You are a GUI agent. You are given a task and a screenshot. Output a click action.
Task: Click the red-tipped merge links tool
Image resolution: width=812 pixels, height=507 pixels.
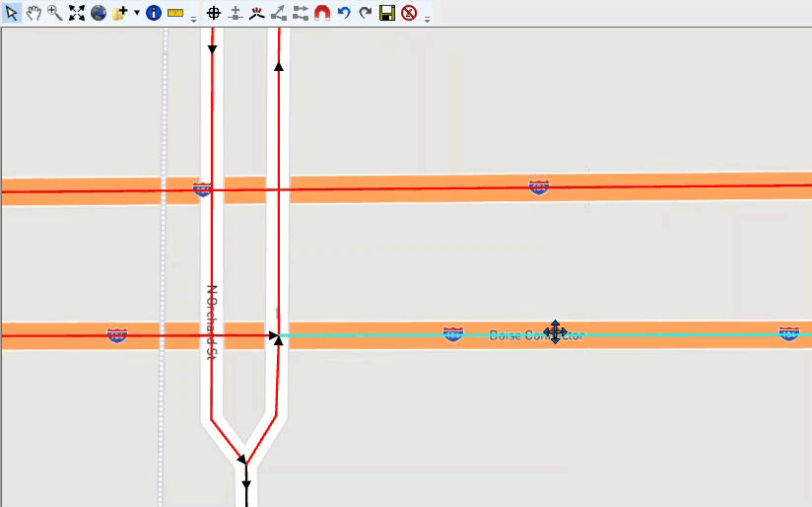(x=257, y=13)
